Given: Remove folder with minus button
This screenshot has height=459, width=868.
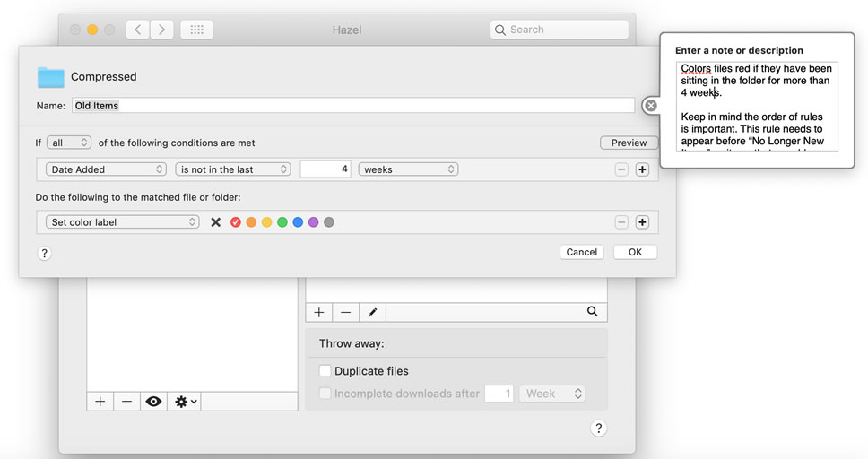Looking at the screenshot, I should tap(126, 402).
